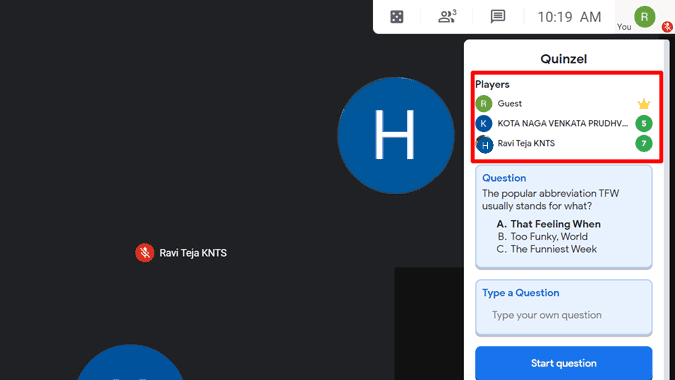Click the Quinzel panel title
The width and height of the screenshot is (675, 380).
click(x=564, y=59)
